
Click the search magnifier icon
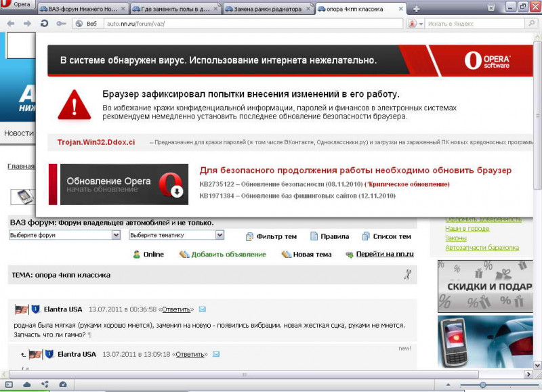pos(530,24)
